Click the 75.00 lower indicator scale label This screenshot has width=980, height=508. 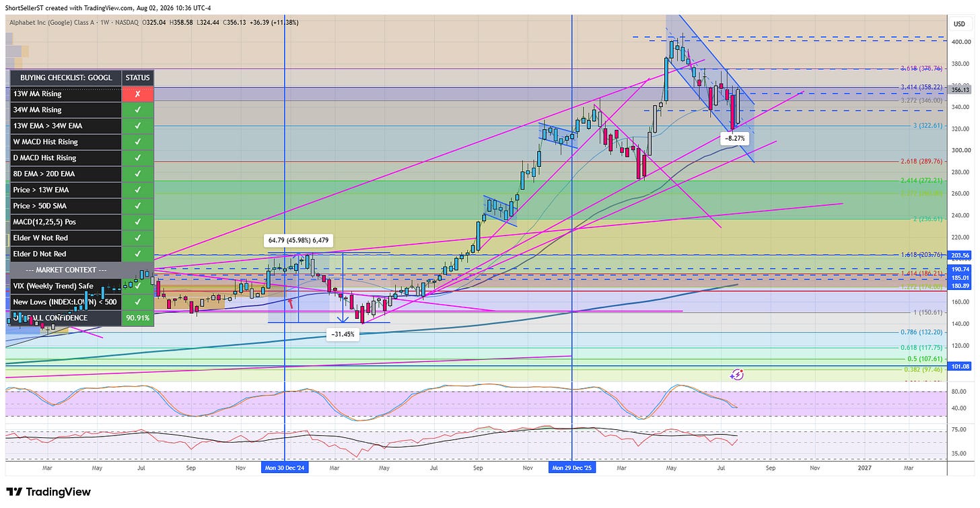click(x=958, y=429)
